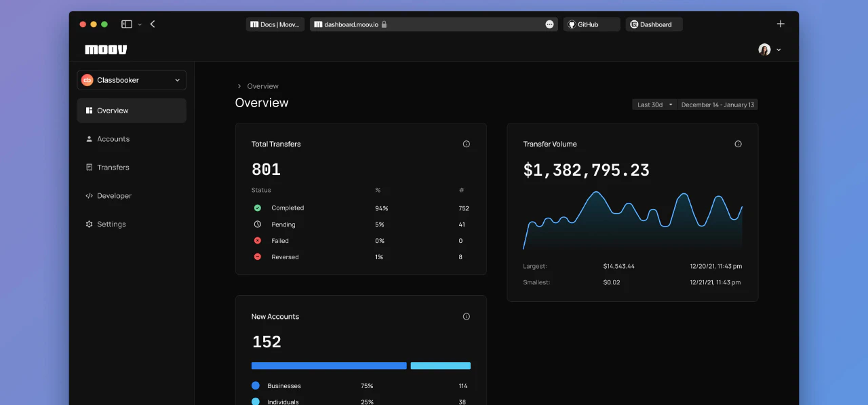Click the red Reversed status icon
The height and width of the screenshot is (405, 868).
pos(258,257)
